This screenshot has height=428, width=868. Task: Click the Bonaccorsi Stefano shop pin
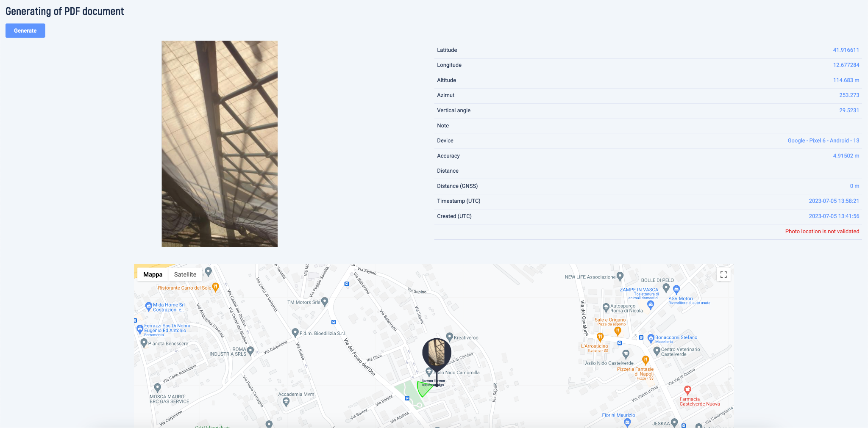click(651, 338)
